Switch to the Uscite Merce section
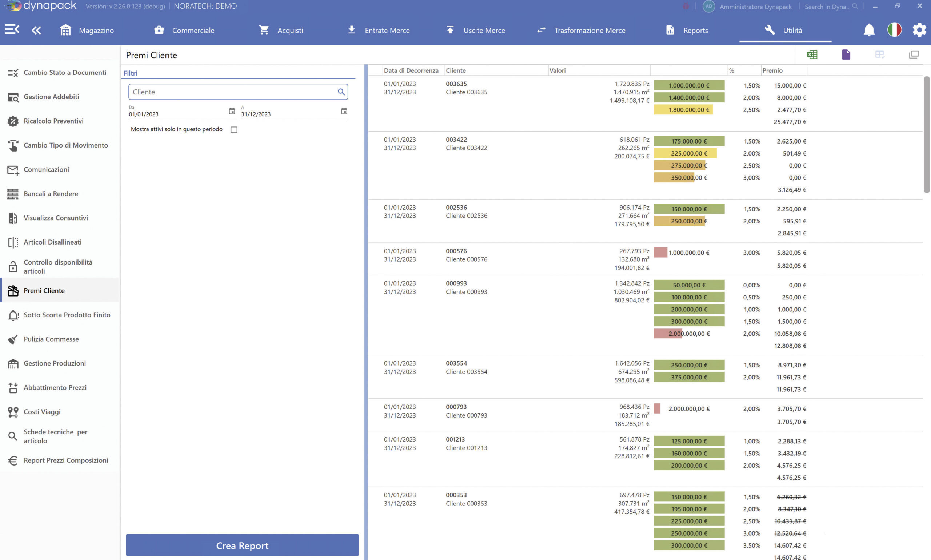The height and width of the screenshot is (560, 931). tap(475, 30)
